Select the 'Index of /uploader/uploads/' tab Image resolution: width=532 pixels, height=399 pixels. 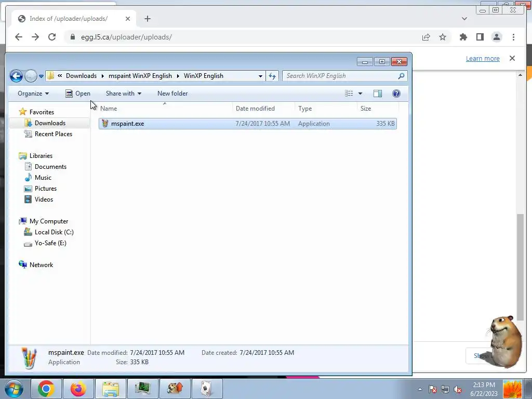coord(74,19)
